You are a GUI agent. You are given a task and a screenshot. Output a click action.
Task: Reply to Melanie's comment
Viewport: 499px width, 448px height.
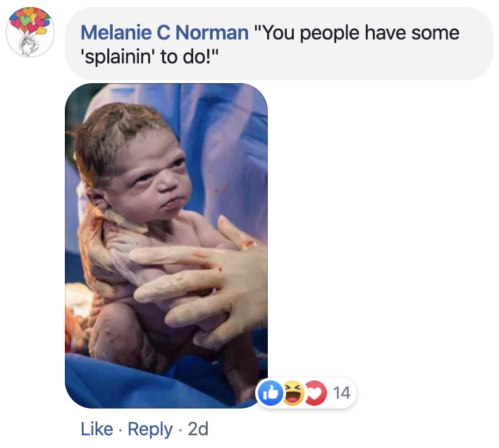[x=150, y=430]
